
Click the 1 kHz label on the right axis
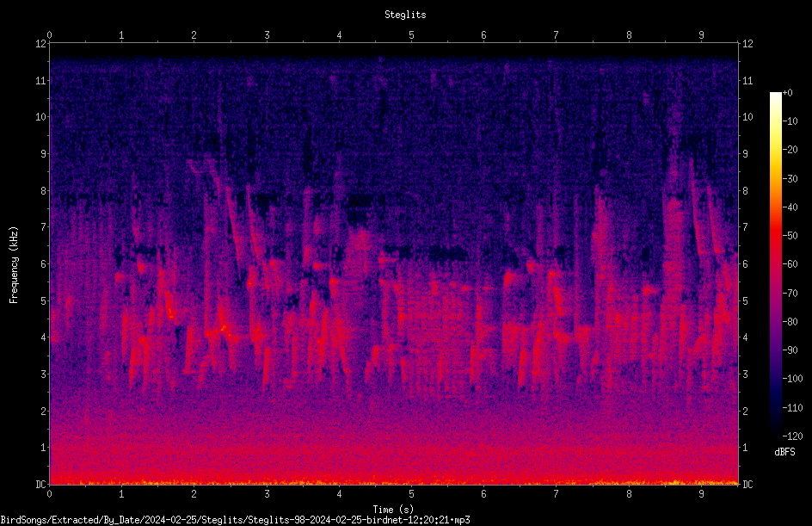pyautogui.click(x=745, y=448)
